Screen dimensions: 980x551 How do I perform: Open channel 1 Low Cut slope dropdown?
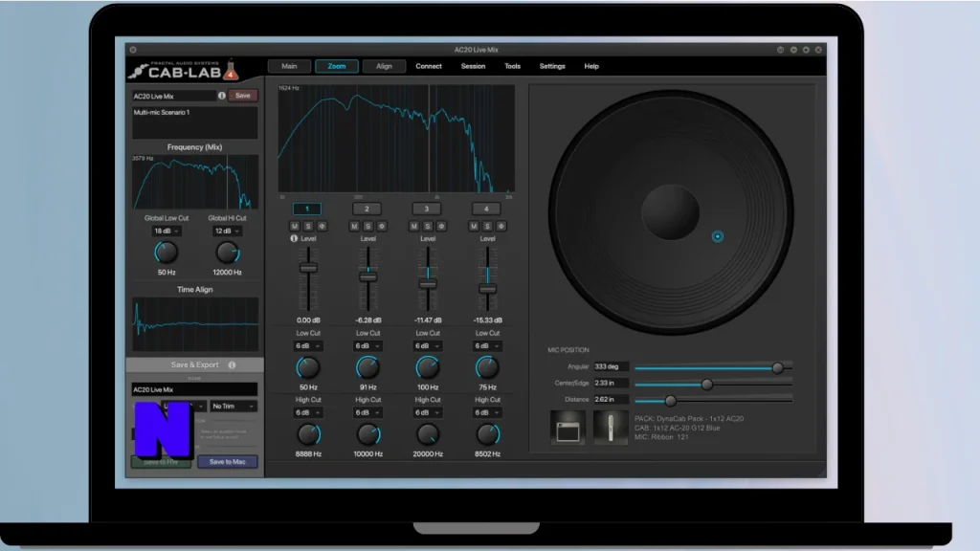307,346
